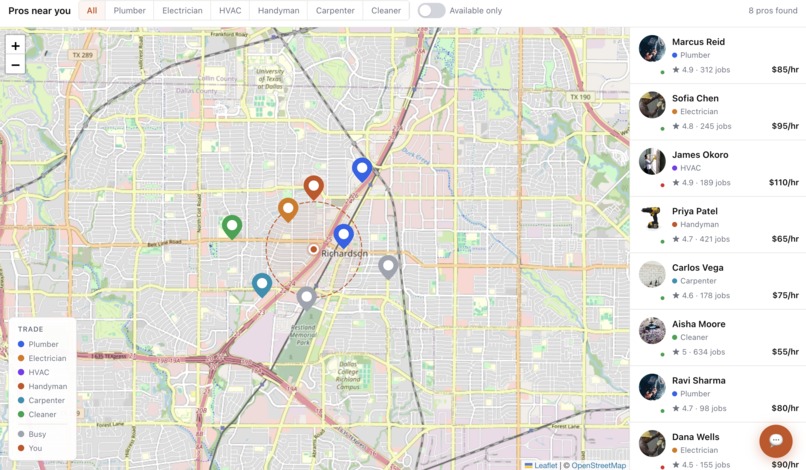Screen dimensions: 806x470
Task: Click the Carpenter entry in Trade legend
Action: tap(42, 401)
